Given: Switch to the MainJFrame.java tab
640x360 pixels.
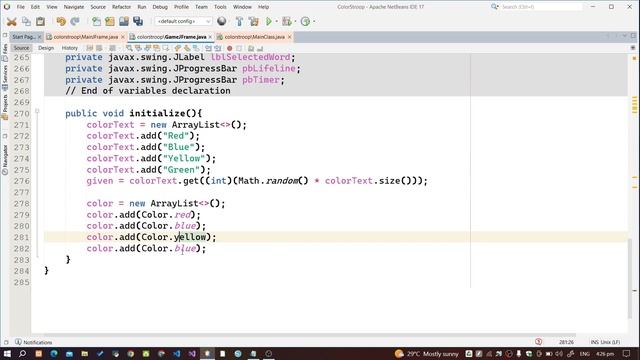Looking at the screenshot, I should click(x=86, y=37).
